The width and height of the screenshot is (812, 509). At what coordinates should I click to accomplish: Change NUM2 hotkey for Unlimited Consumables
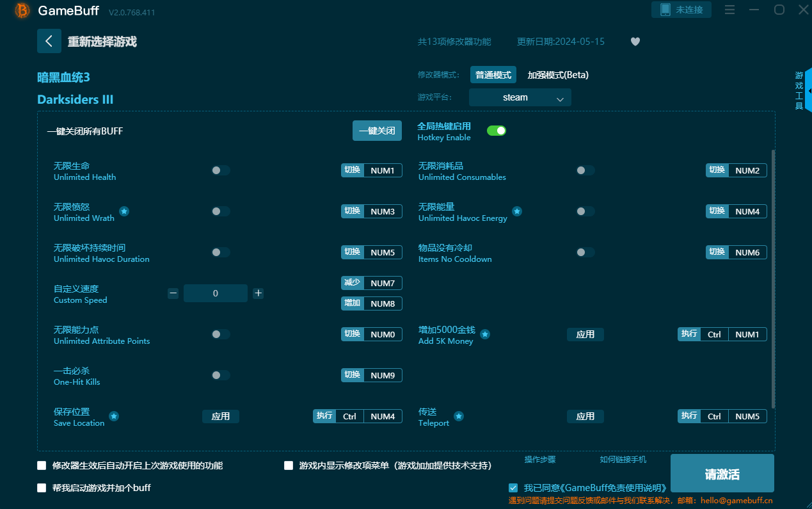pyautogui.click(x=747, y=170)
